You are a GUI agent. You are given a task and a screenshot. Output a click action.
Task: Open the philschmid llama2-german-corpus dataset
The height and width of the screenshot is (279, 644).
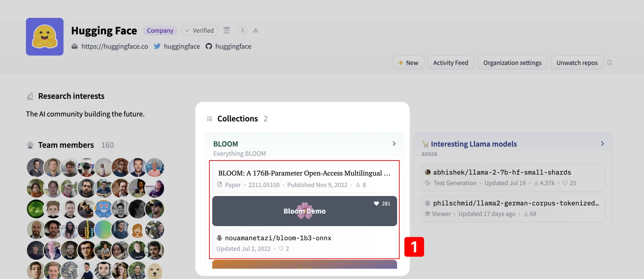point(515,203)
